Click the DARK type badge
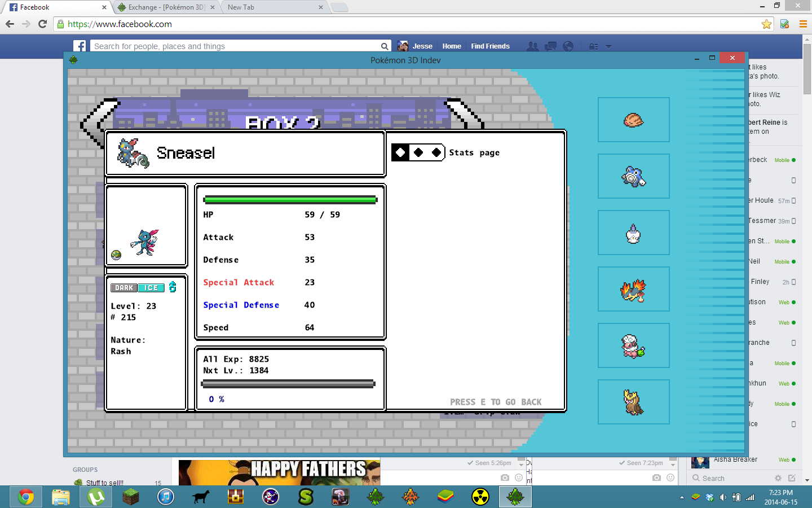 coord(124,288)
